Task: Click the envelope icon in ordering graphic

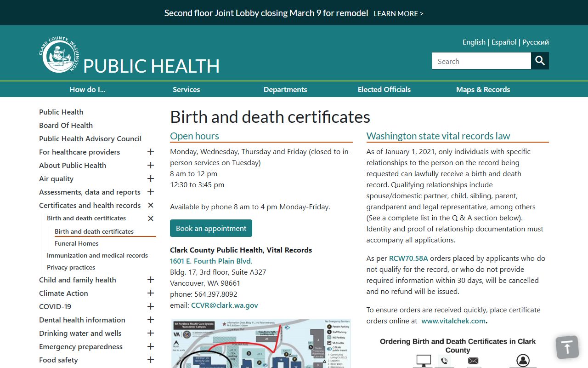Action: coord(473,362)
